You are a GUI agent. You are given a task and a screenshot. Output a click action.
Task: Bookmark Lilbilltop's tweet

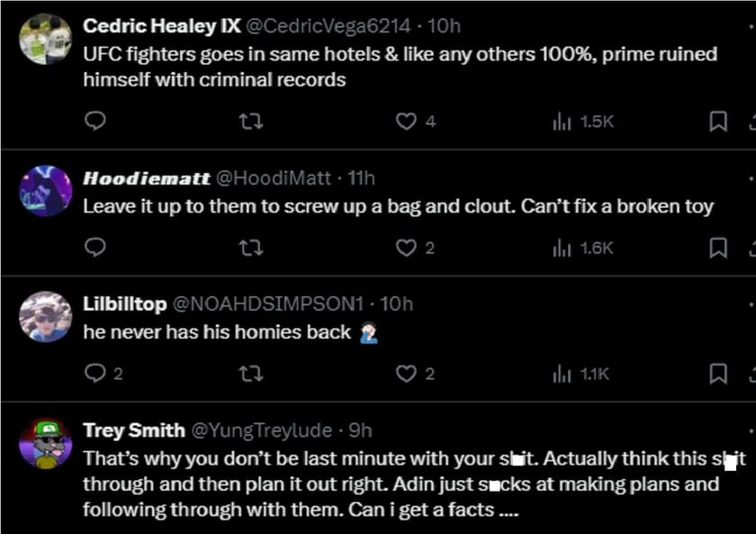click(x=718, y=374)
